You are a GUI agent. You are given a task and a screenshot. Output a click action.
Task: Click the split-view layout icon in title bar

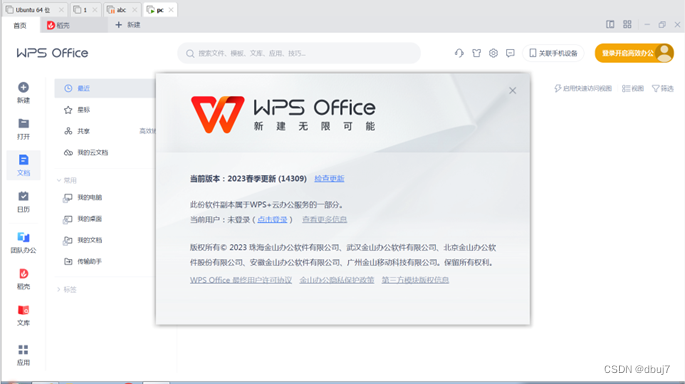tap(610, 24)
